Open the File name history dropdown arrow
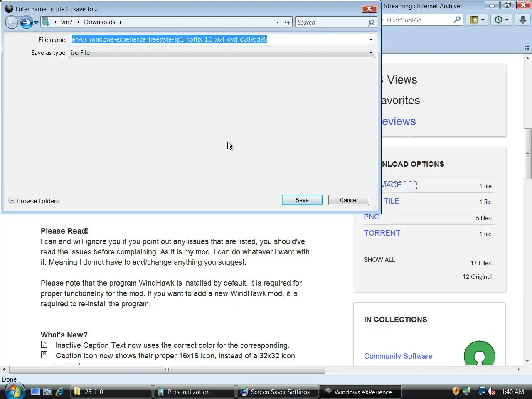The width and height of the screenshot is (532, 399). click(x=371, y=40)
